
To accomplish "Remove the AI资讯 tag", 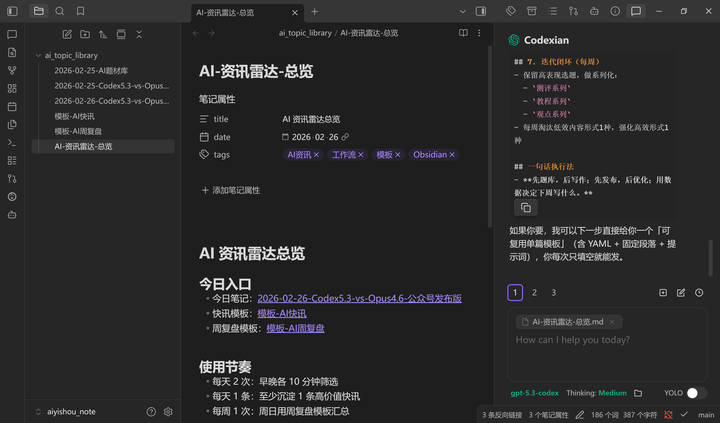I will pyautogui.click(x=316, y=155).
